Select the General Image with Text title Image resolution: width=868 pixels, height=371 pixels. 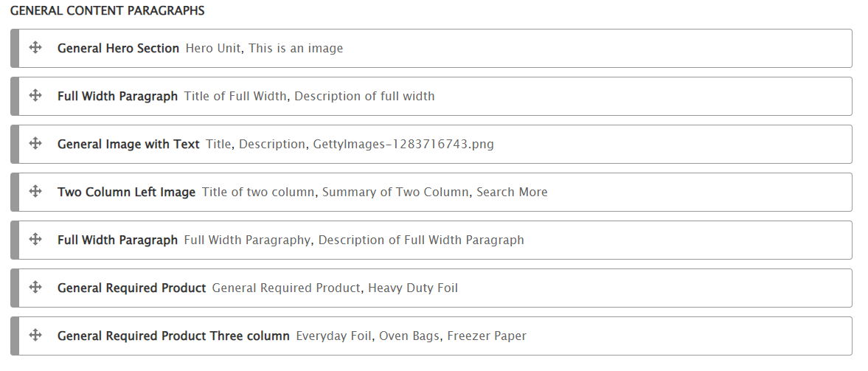tap(128, 145)
